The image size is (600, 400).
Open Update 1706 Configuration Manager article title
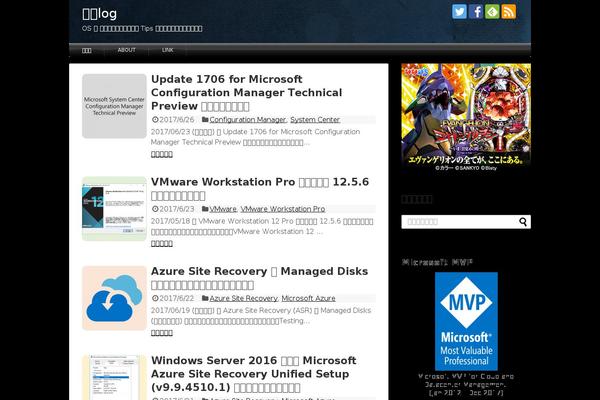click(x=246, y=93)
